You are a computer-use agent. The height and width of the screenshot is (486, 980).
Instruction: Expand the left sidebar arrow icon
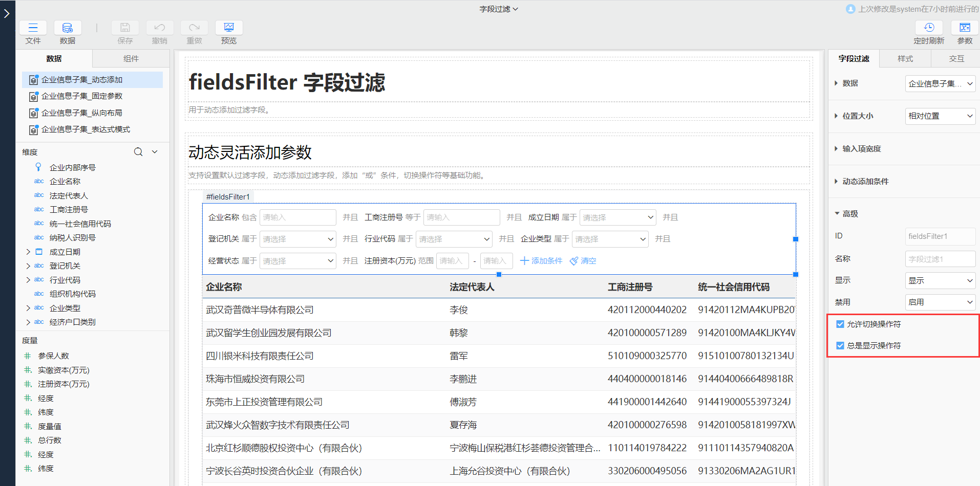tap(7, 13)
